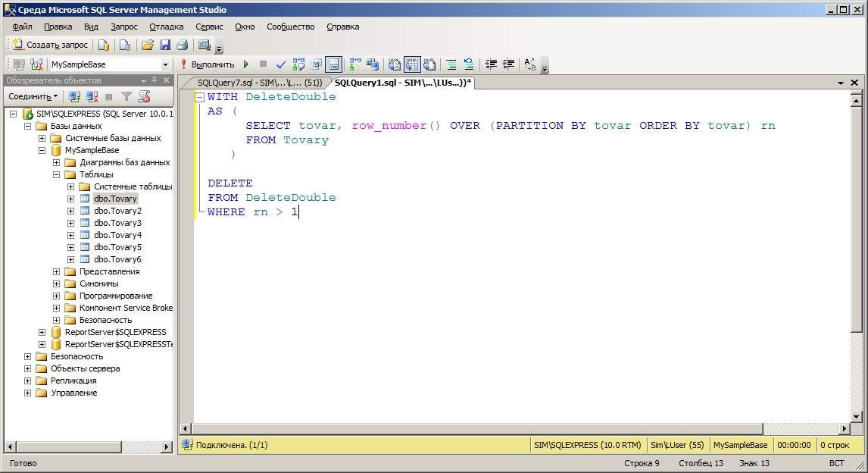Collapse the MySampleBase database node
Viewport: 868px width, 473px height.
(42, 151)
